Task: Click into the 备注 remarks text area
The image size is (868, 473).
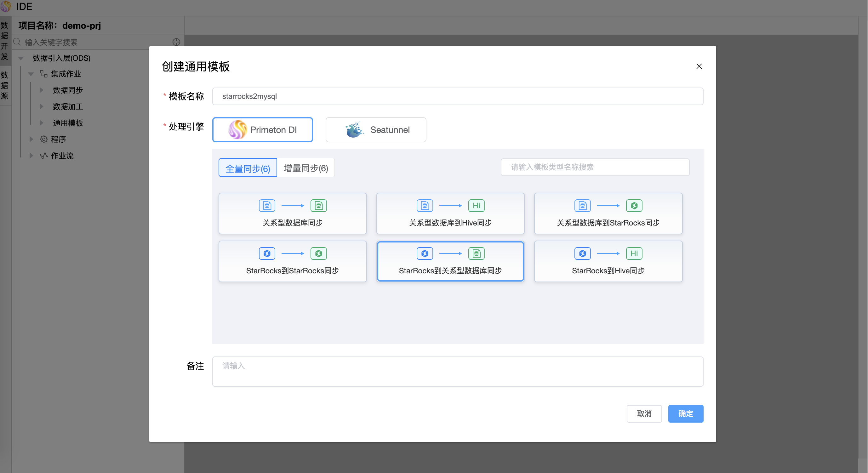Action: [x=457, y=371]
